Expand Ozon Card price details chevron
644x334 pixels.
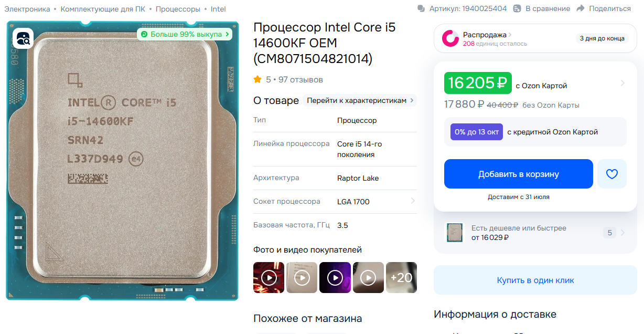click(x=622, y=83)
